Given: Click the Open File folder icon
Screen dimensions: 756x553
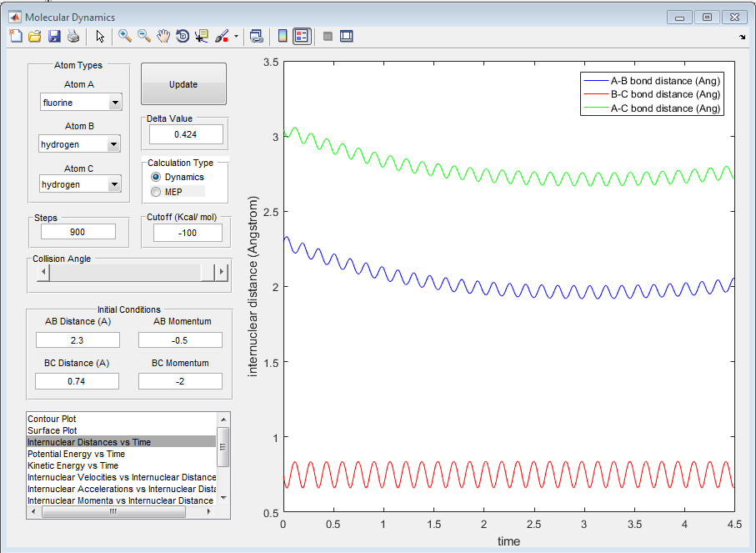Looking at the screenshot, I should pyautogui.click(x=35, y=36).
